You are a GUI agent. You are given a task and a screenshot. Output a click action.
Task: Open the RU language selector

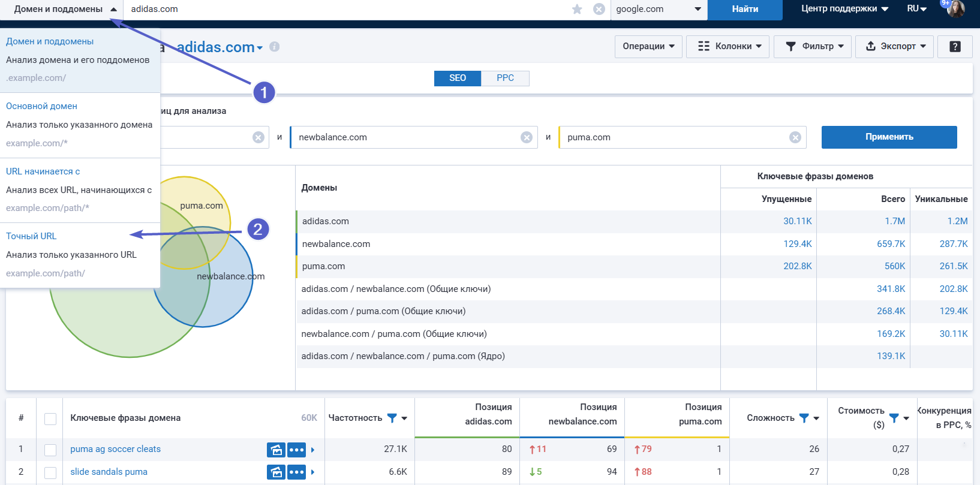pyautogui.click(x=916, y=9)
